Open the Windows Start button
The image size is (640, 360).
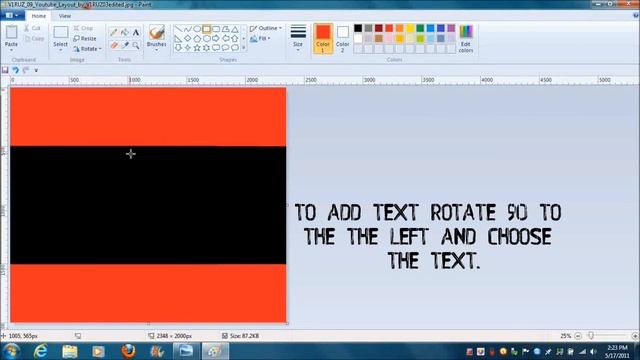[x=11, y=351]
